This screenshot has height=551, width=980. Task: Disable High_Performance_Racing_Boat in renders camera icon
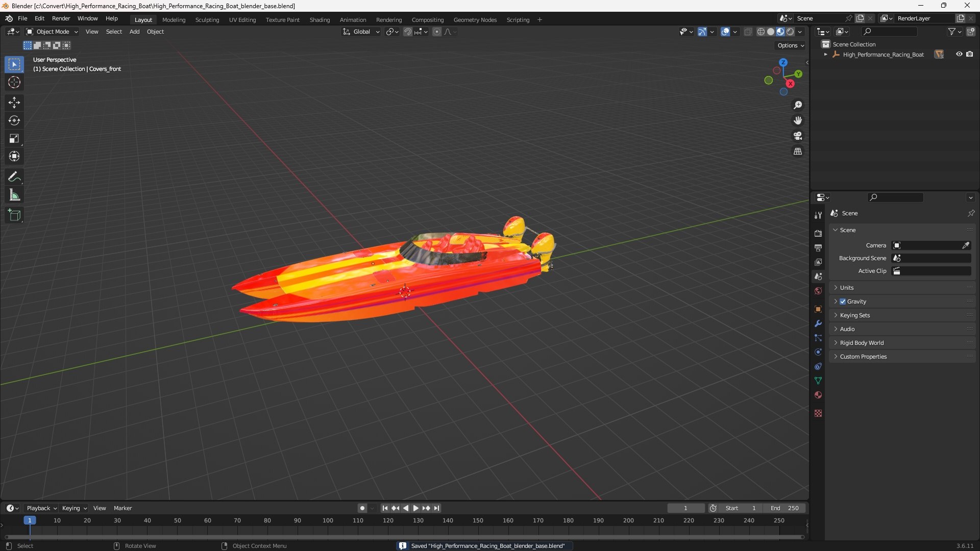pos(970,54)
